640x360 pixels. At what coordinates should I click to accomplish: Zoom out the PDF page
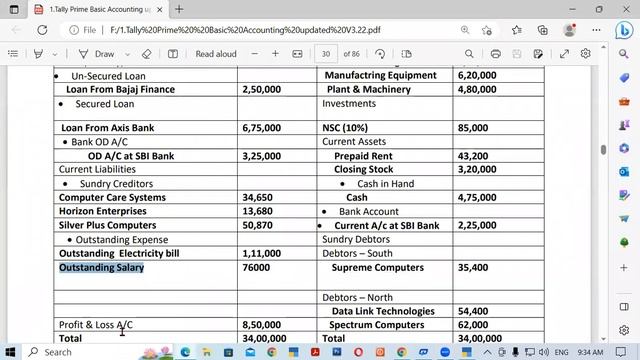pos(255,54)
